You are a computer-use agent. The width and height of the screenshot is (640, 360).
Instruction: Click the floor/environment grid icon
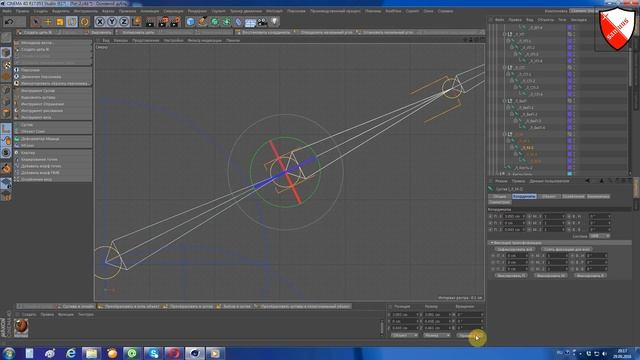[x=250, y=22]
